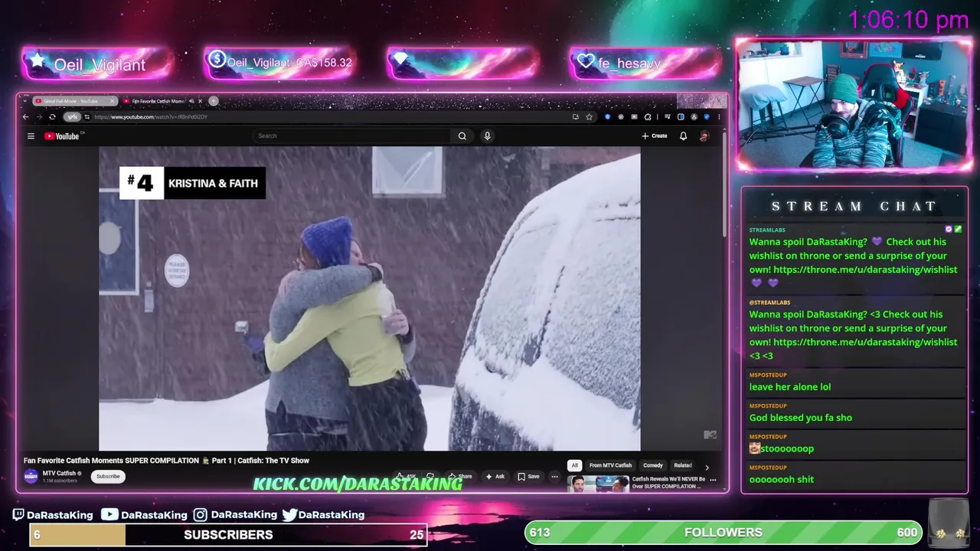This screenshot has height=551, width=980.
Task: Click the throne.me wishlist link in first chat message
Action: (x=865, y=269)
